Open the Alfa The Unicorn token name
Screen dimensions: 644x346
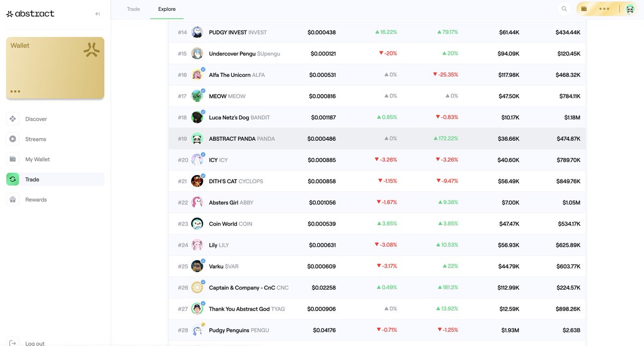click(x=230, y=75)
